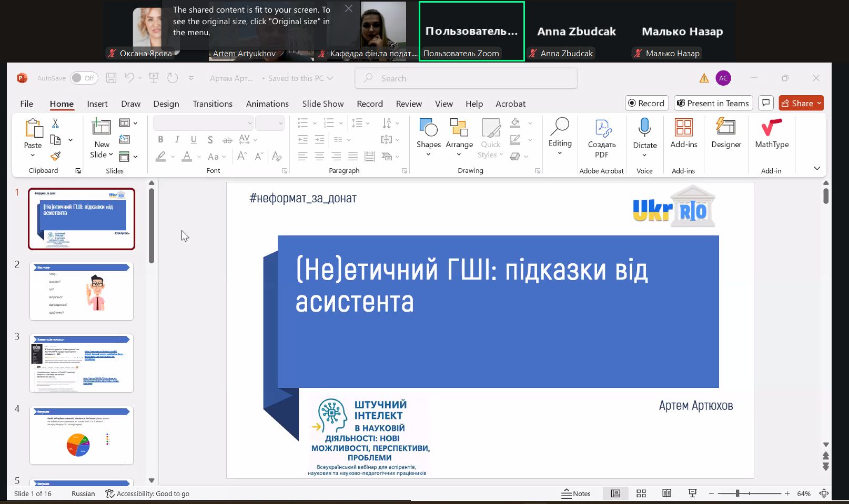
Task: Switch to Slide Sorter view
Action: click(641, 493)
